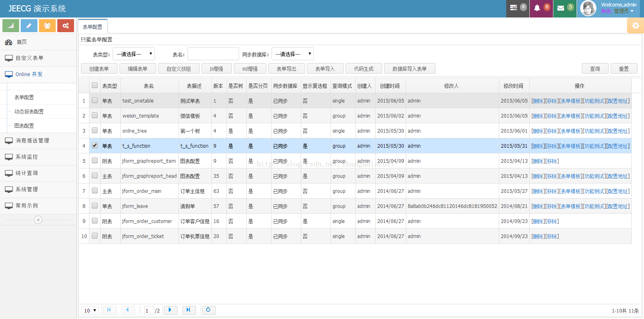Click the monitor icon beside 自定义表单
The image size is (644, 319).
(x=9, y=58)
